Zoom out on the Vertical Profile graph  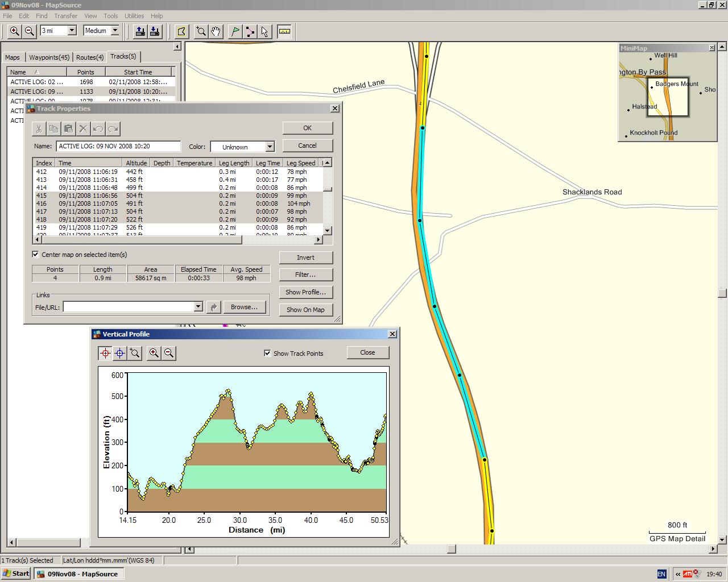(x=169, y=353)
